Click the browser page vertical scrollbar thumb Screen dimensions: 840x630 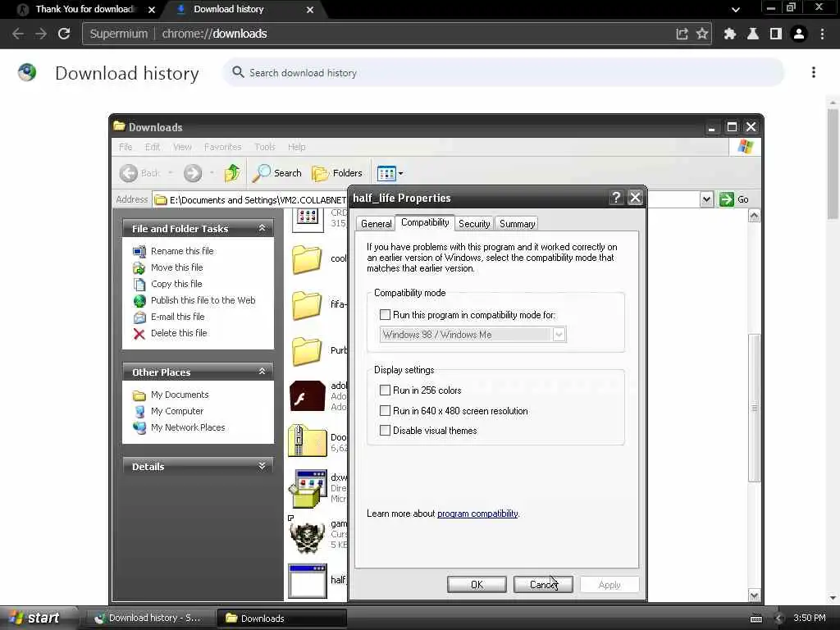[x=832, y=163]
